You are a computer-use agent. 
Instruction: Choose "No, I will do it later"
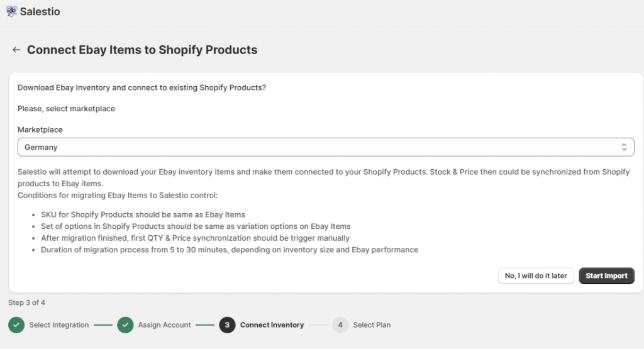pos(536,276)
